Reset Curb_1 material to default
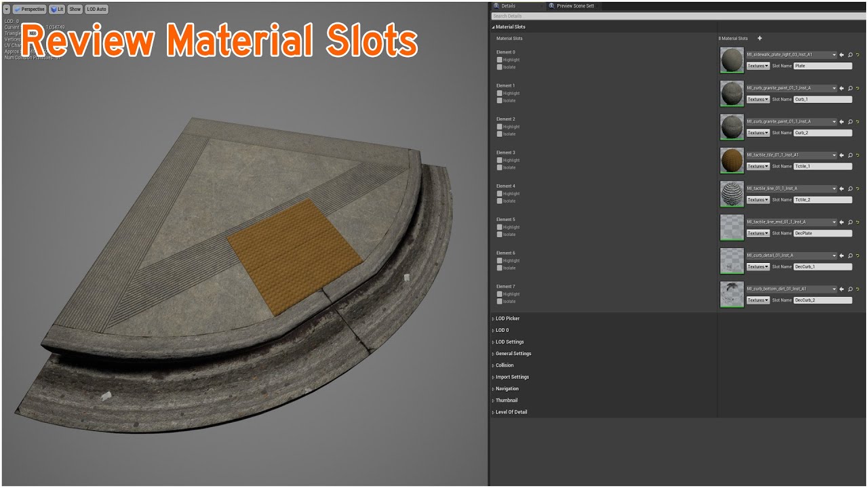The height and width of the screenshot is (488, 868). click(x=858, y=88)
